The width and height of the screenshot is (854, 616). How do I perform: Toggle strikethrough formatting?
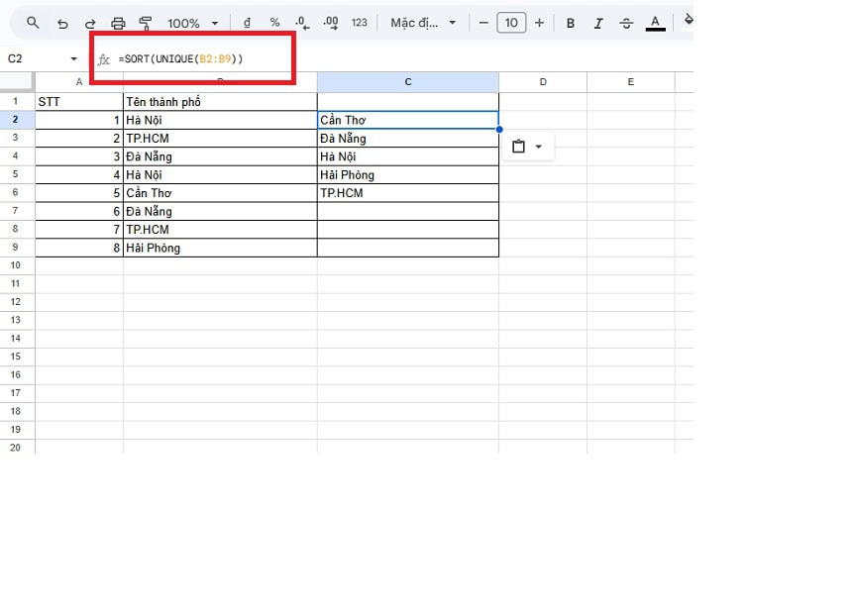[x=626, y=22]
